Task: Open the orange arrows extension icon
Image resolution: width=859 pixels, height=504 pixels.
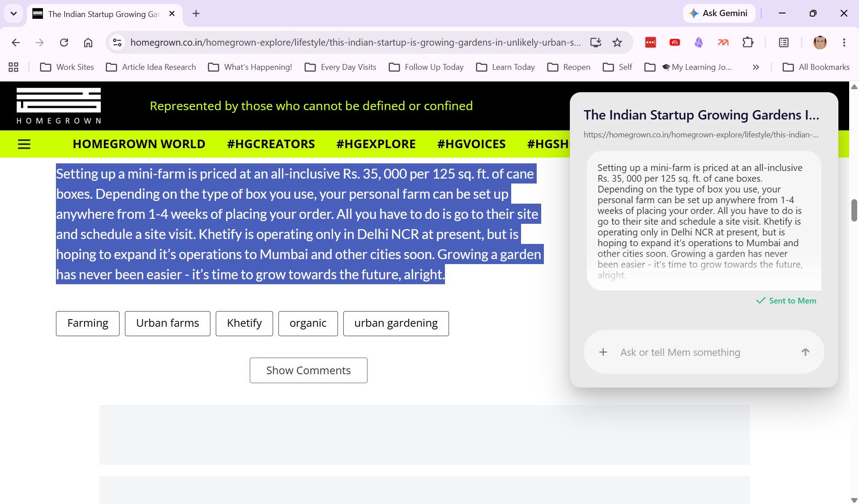Action: (723, 43)
